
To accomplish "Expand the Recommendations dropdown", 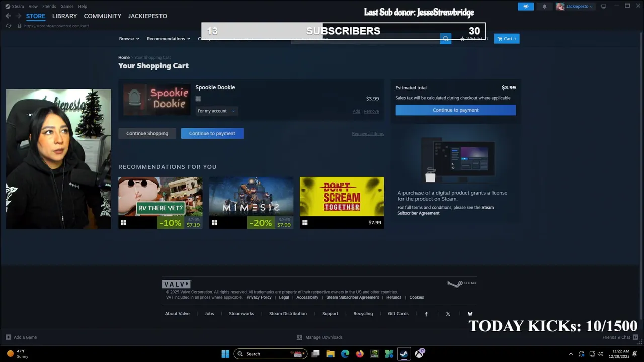I will [x=169, y=39].
